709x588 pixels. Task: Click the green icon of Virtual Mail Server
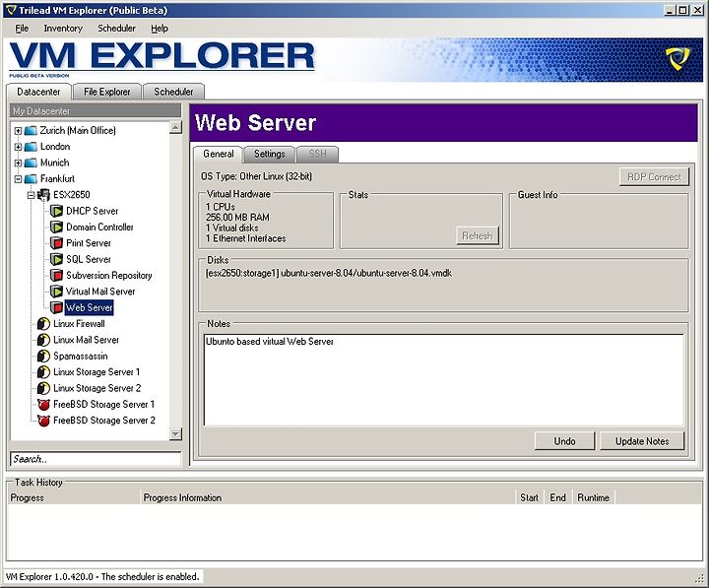click(x=56, y=292)
